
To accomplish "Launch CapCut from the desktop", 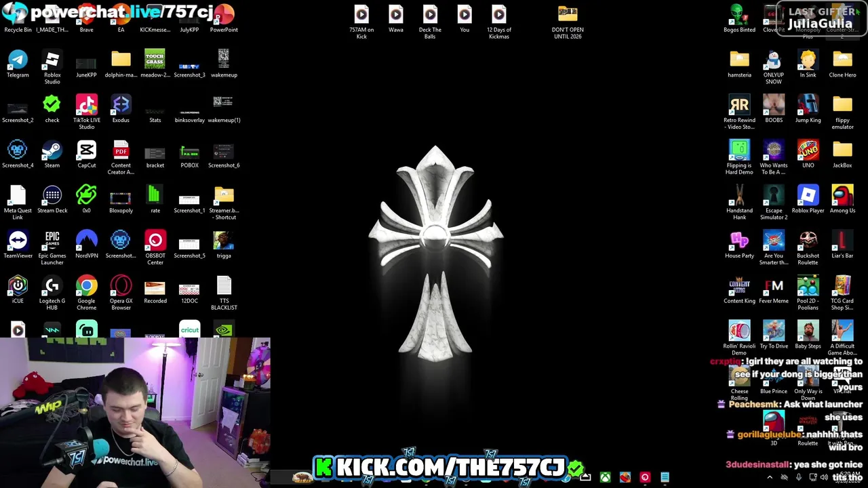I will coord(86,154).
